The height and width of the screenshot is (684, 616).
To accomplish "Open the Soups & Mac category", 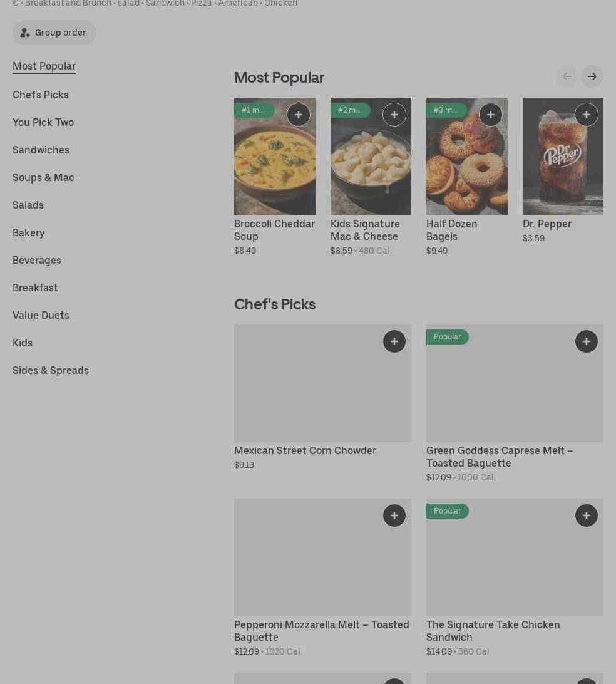I will [x=43, y=177].
